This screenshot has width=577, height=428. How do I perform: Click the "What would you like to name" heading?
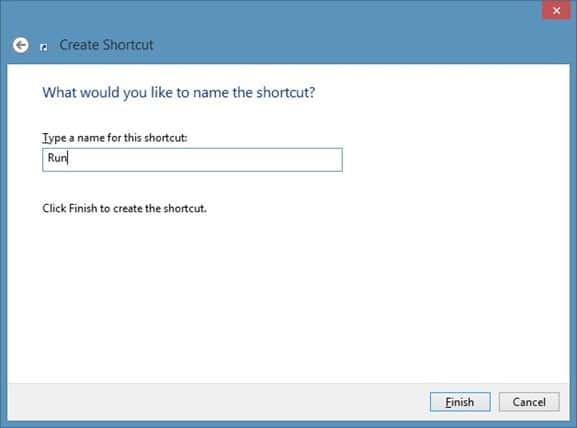tap(178, 92)
